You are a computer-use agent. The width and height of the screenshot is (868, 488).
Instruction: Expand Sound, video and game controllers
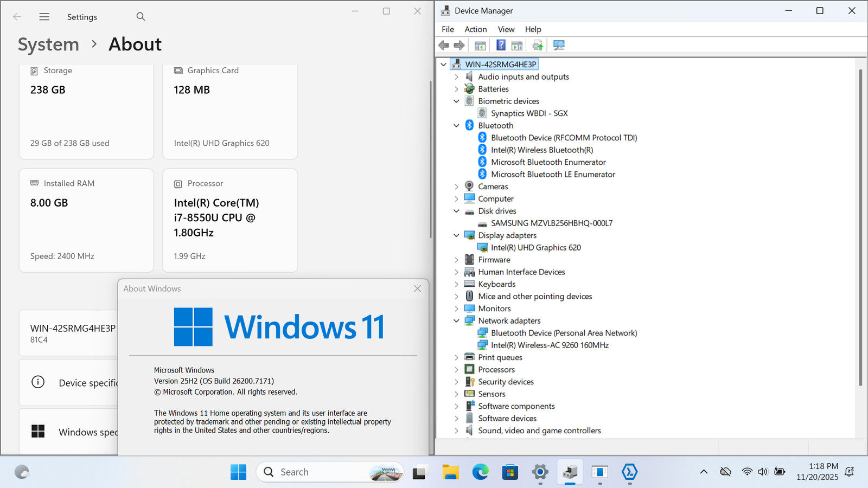(x=456, y=431)
